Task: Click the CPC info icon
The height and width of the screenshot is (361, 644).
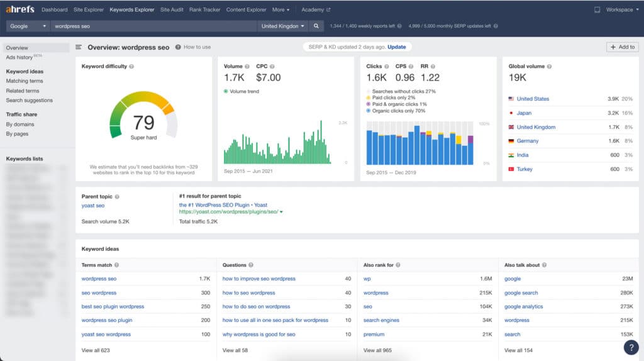Action: [272, 67]
